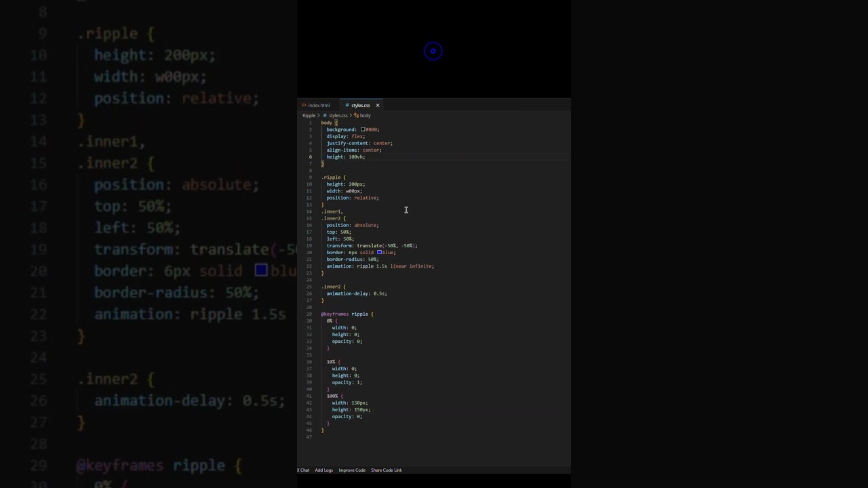Click the "10% {" keyframe line
868x488 pixels.
333,361
